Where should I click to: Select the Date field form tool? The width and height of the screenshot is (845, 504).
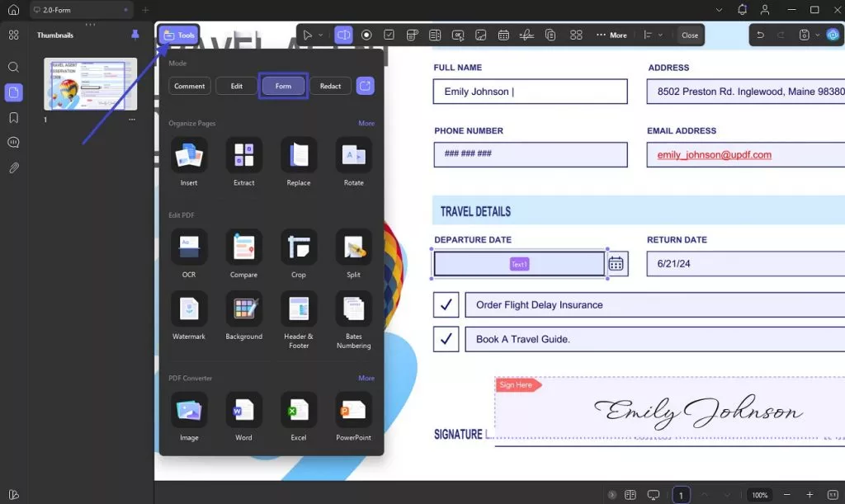(504, 35)
